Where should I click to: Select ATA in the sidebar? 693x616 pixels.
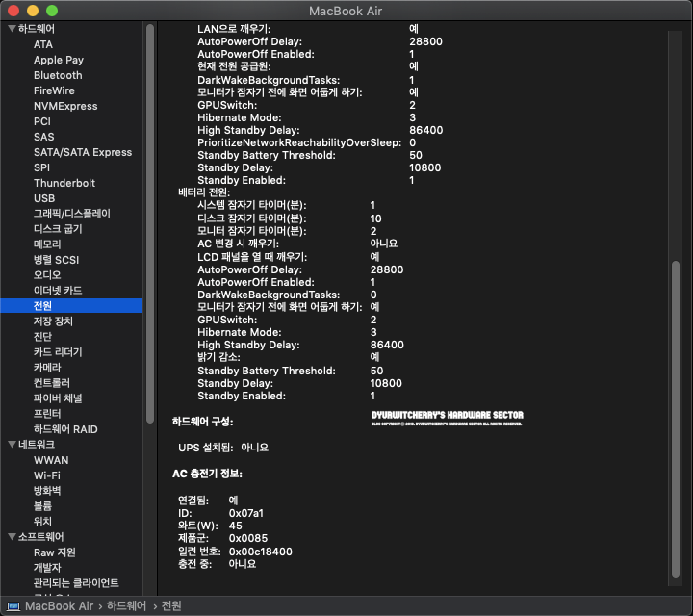(43, 44)
